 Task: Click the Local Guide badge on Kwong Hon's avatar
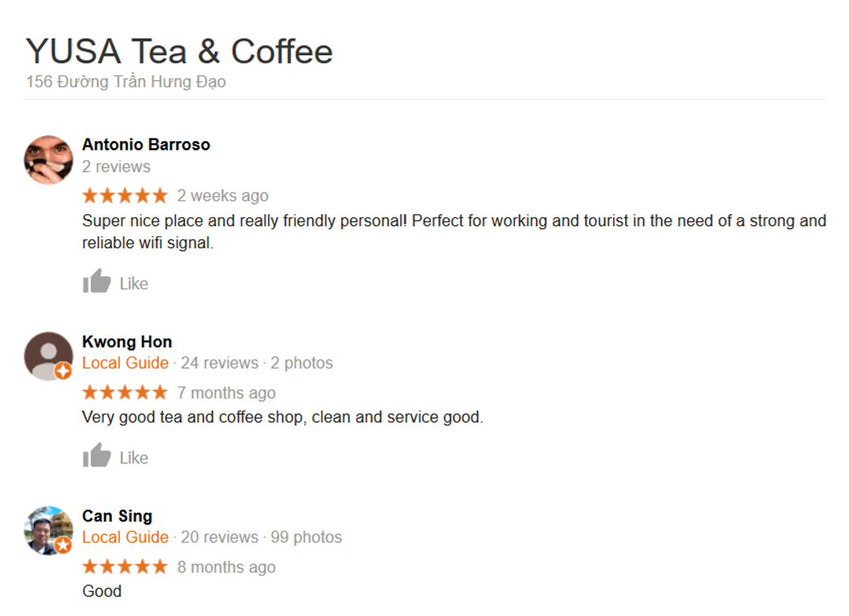pos(63,371)
